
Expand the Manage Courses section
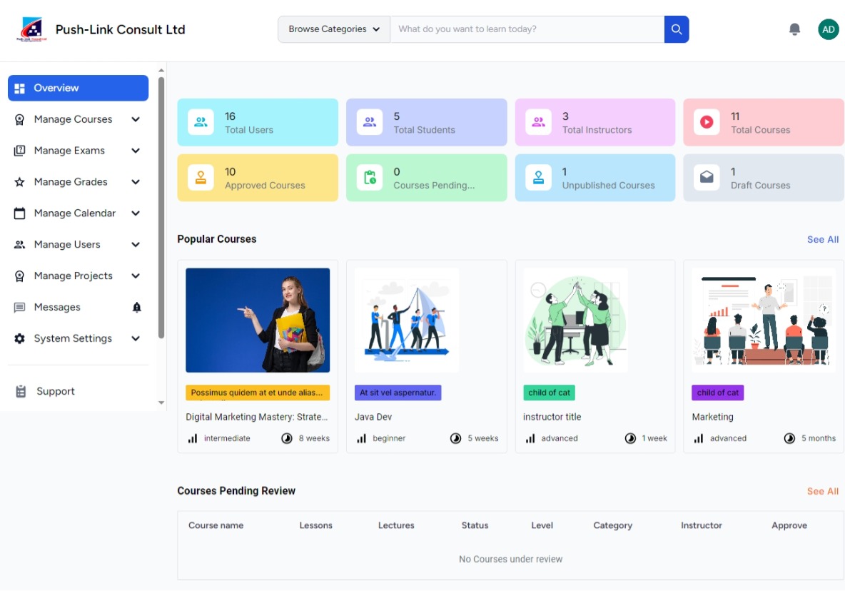pyautogui.click(x=135, y=119)
